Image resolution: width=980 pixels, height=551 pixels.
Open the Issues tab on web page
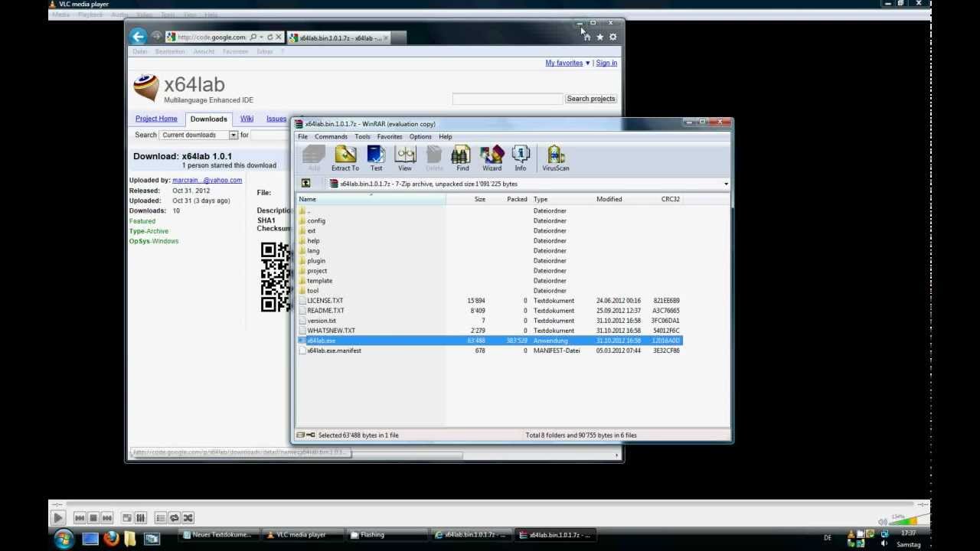276,119
